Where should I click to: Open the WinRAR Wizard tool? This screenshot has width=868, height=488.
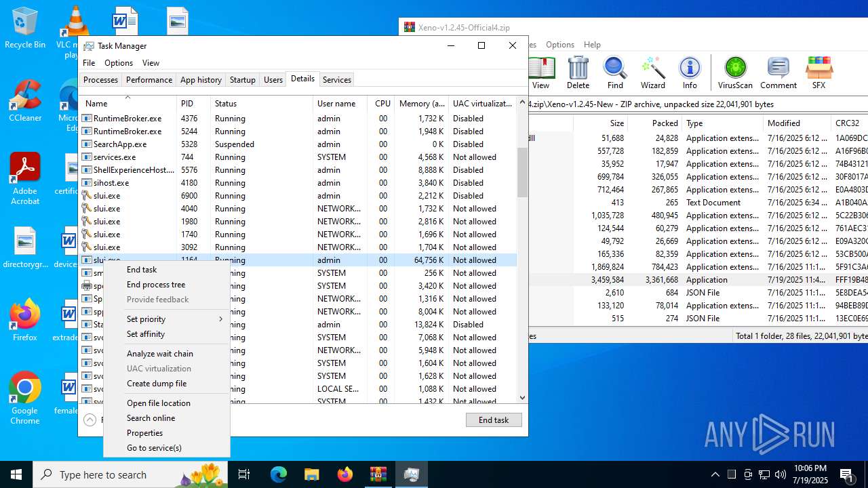tap(652, 73)
